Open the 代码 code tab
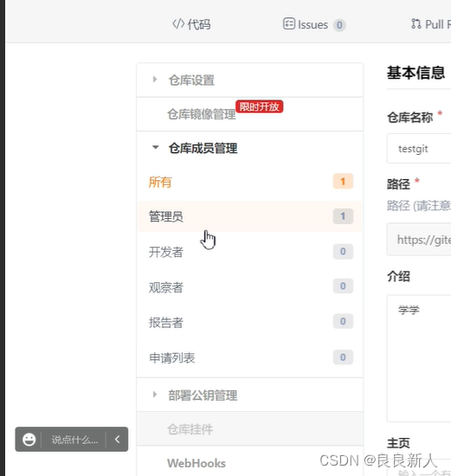The height and width of the screenshot is (476, 451). pyautogui.click(x=191, y=24)
